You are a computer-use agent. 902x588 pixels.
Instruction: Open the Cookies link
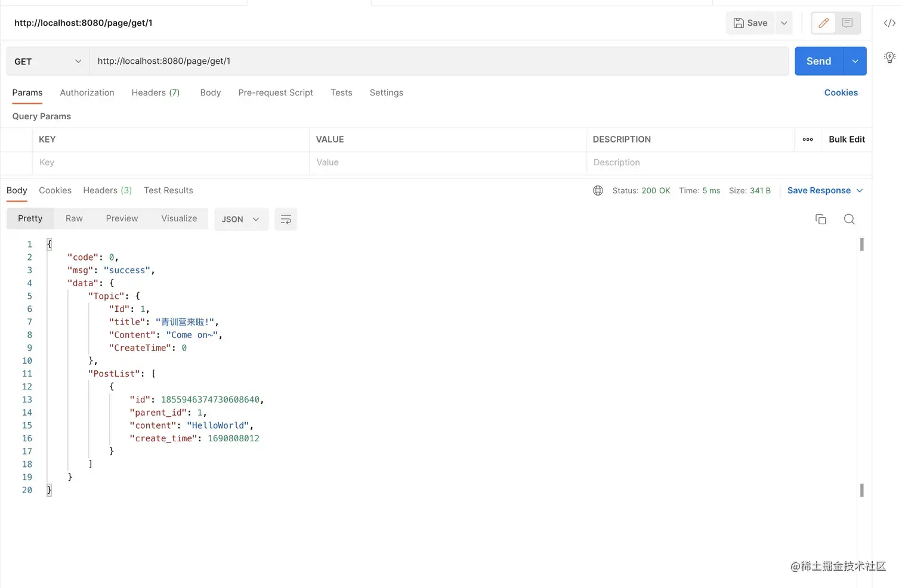click(x=841, y=93)
